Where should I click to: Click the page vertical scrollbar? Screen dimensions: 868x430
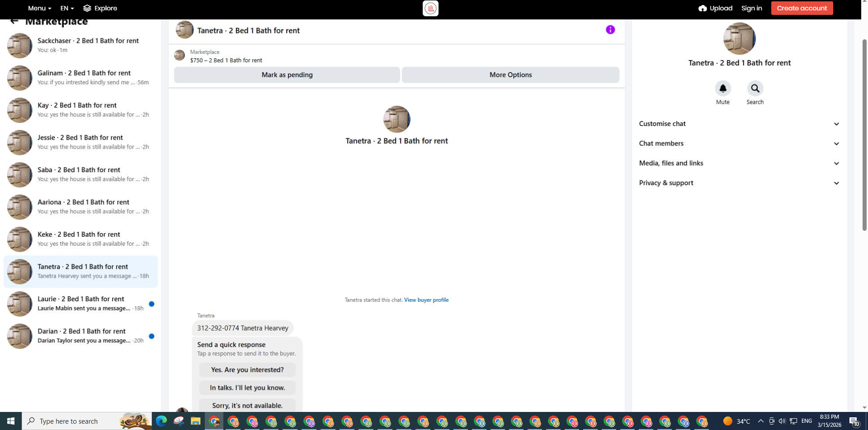pyautogui.click(x=864, y=136)
